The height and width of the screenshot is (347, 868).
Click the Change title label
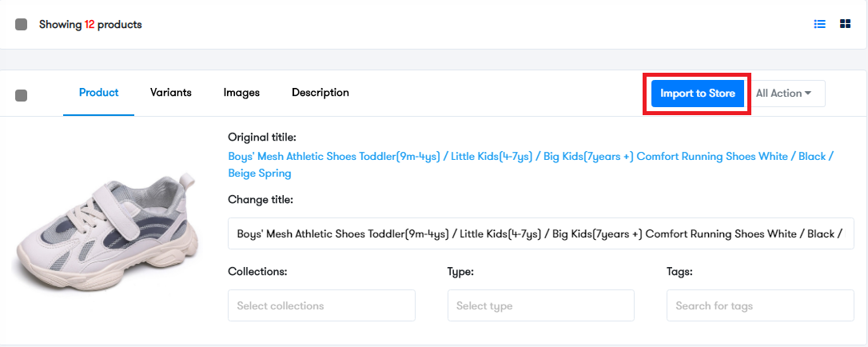coord(261,200)
